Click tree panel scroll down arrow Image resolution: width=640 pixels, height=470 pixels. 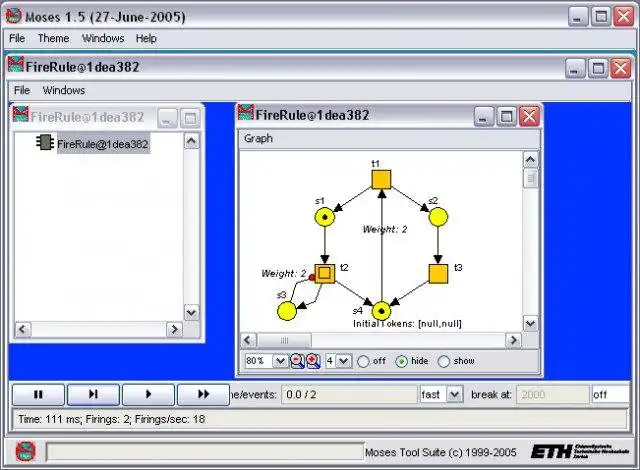coord(191,313)
